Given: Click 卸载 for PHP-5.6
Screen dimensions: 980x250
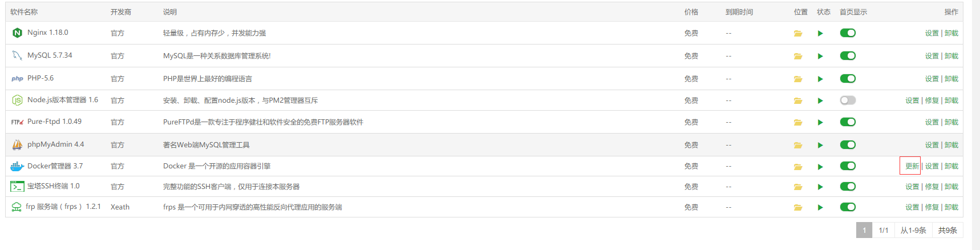Looking at the screenshot, I should pos(951,79).
